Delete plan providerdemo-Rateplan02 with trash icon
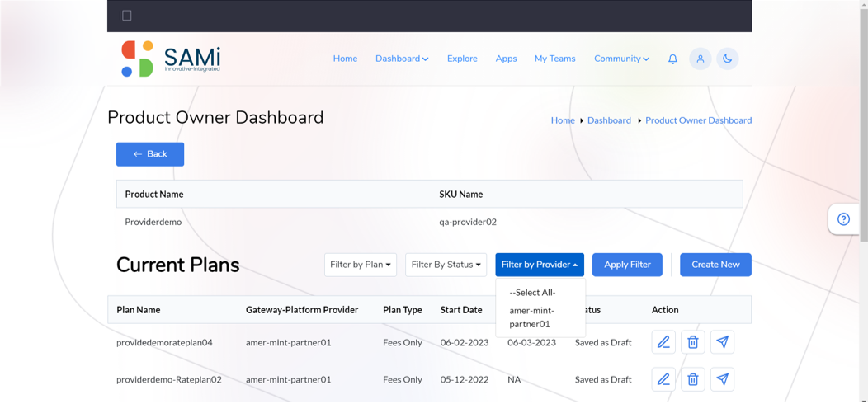This screenshot has height=404, width=868. (692, 379)
